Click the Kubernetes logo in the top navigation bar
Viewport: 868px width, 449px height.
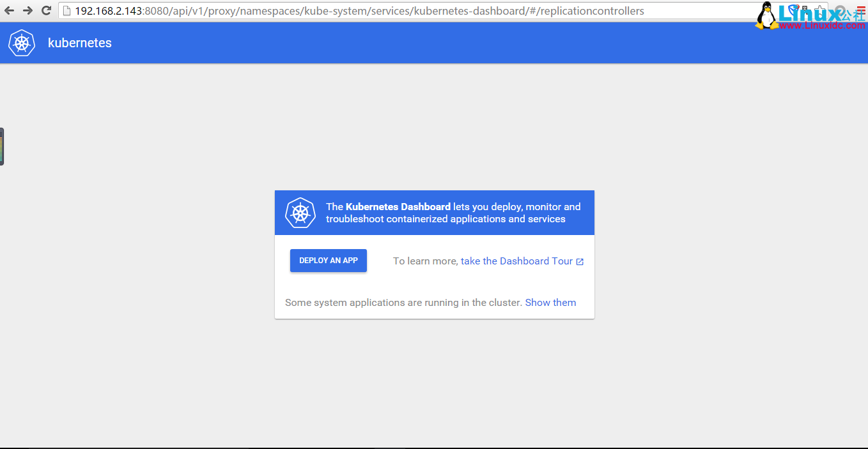[x=21, y=42]
